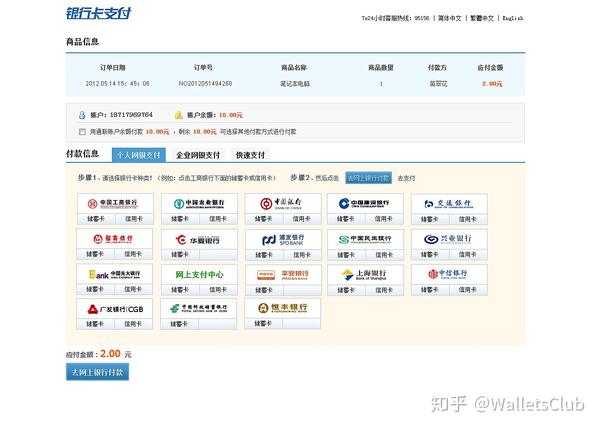The width and height of the screenshot is (600, 428).
Task: Click the China Merchants Bank 招商银行 logo
Action: coord(113,239)
